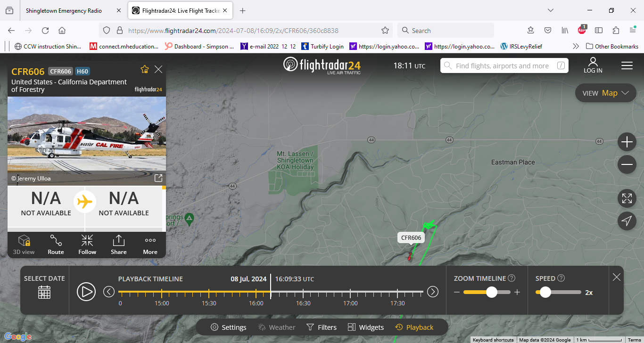Add CFR606 to favorites with star
This screenshot has height=343, width=644.
pyautogui.click(x=145, y=70)
